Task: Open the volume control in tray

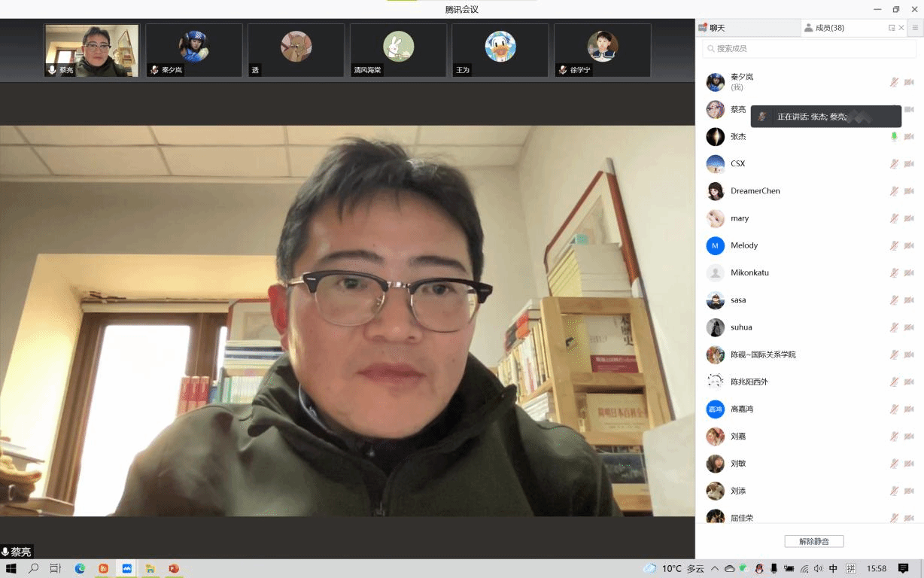Action: click(x=818, y=569)
